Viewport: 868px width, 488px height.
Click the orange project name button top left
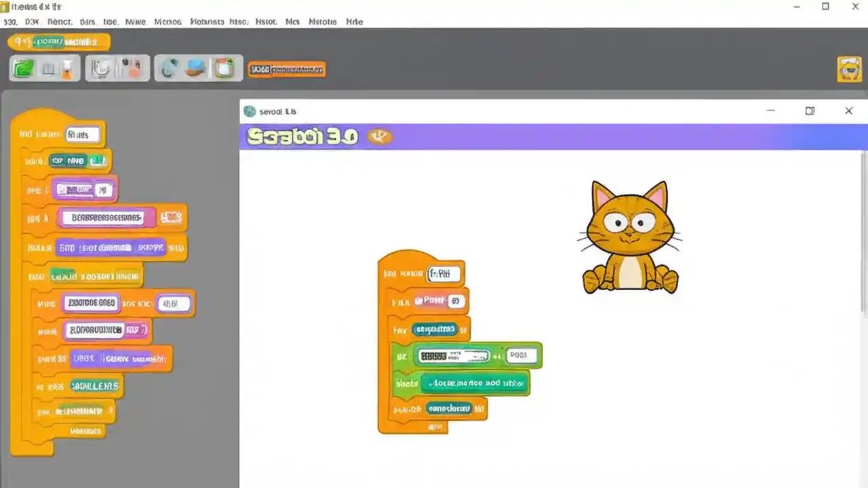[x=58, y=41]
